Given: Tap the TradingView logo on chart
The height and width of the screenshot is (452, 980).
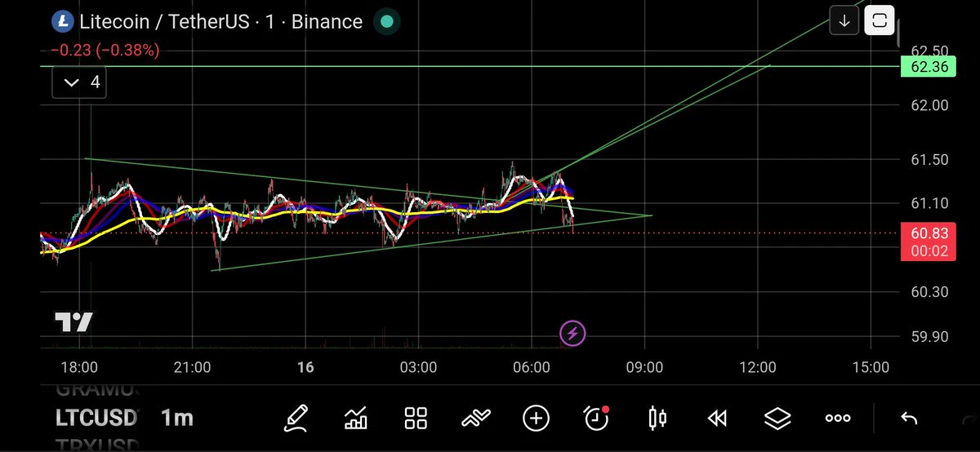Looking at the screenshot, I should point(73,322).
